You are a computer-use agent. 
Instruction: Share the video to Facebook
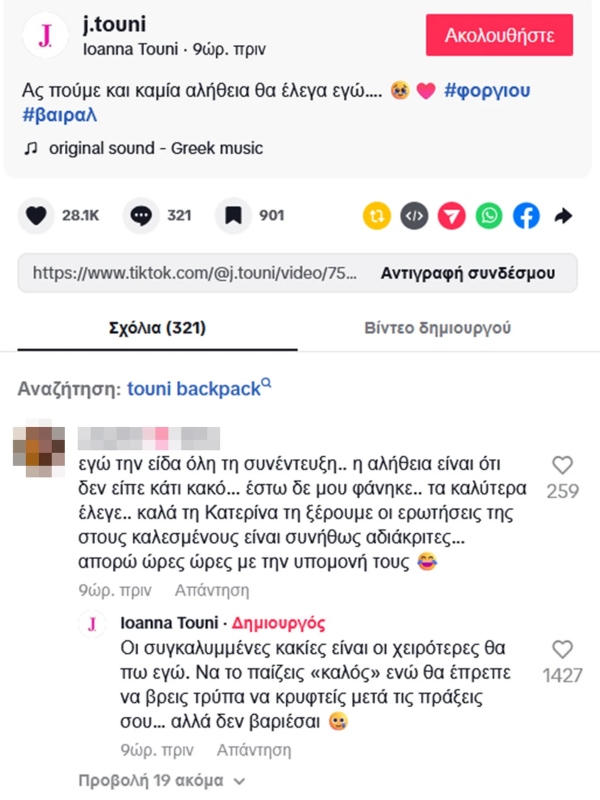click(526, 215)
